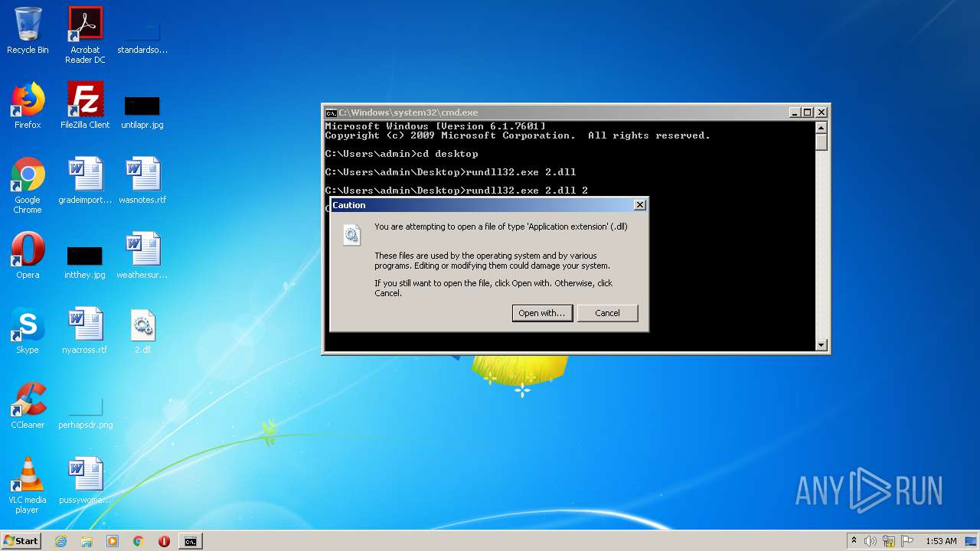Cancel the Caution dialog

coord(607,313)
